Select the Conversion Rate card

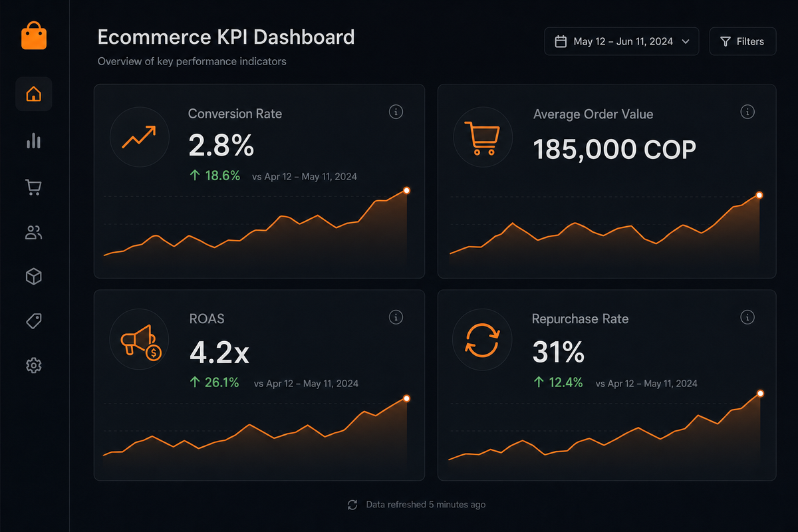pos(259,181)
